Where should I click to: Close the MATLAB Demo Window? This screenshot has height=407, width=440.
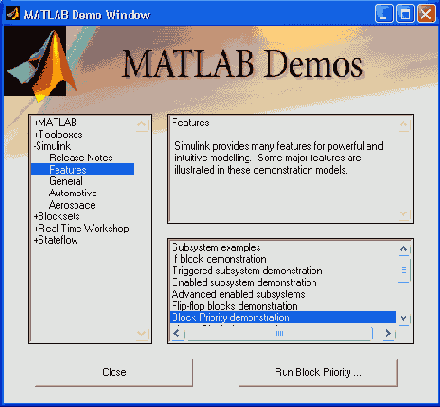(426, 14)
